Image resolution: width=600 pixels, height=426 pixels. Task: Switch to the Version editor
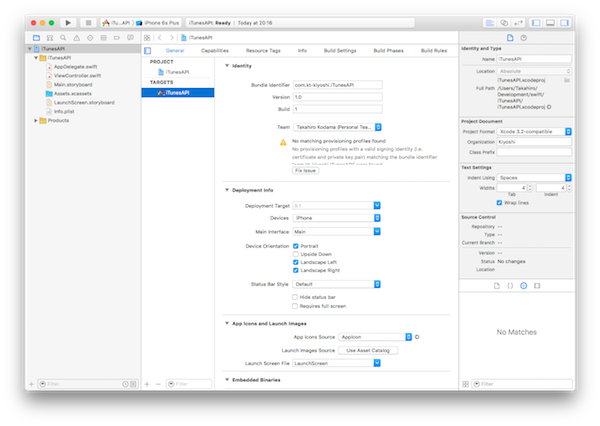tap(518, 23)
